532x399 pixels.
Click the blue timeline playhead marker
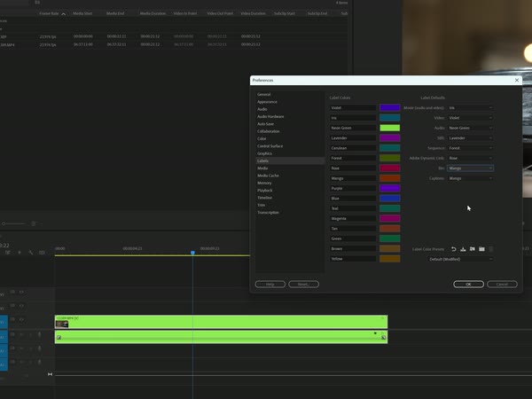point(192,253)
